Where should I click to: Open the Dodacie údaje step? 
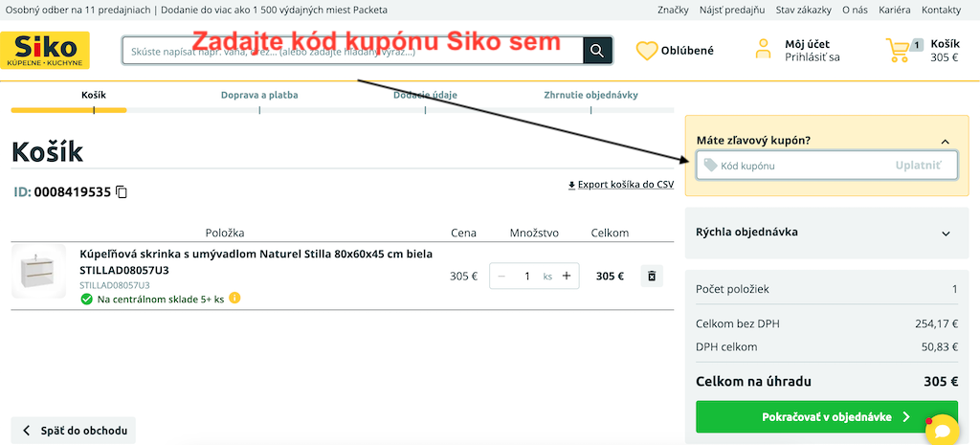(x=425, y=96)
